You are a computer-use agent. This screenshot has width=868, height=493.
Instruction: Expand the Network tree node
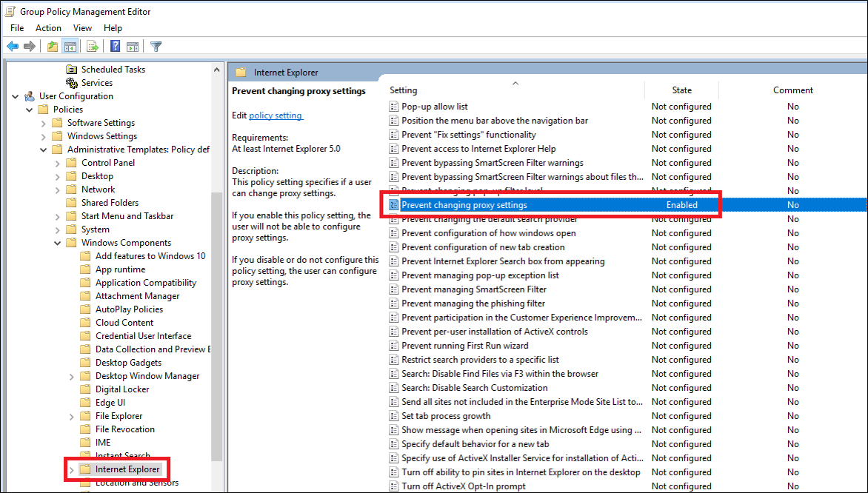pyautogui.click(x=58, y=190)
